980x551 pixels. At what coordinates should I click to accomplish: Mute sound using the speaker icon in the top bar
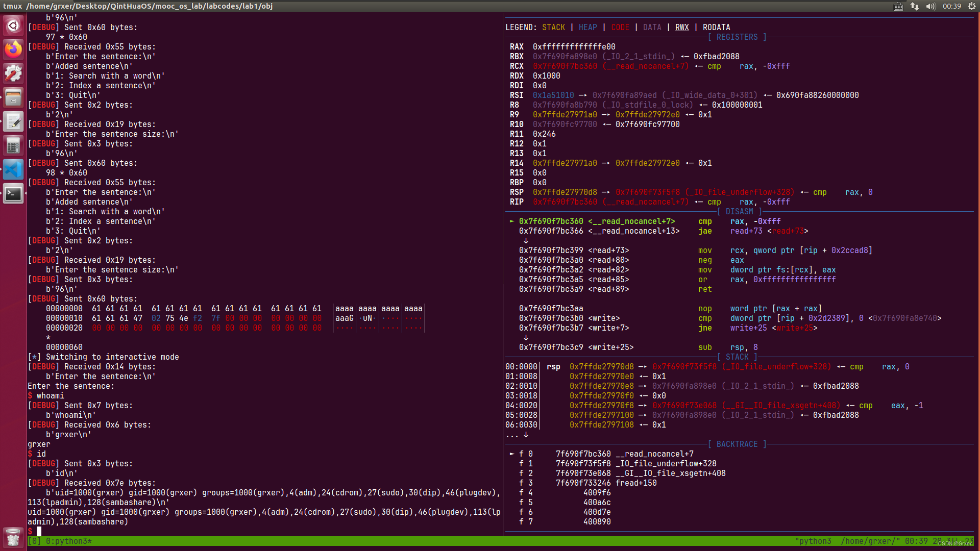pyautogui.click(x=931, y=7)
